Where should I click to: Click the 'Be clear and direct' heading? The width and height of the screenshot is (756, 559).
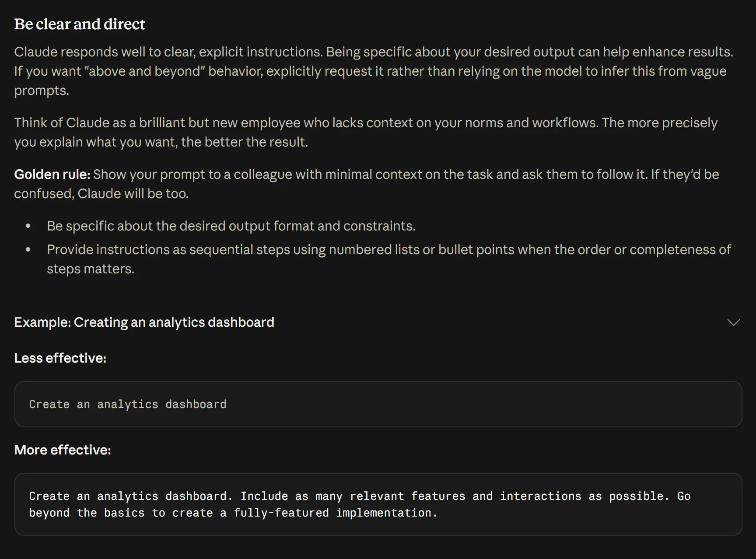point(79,24)
